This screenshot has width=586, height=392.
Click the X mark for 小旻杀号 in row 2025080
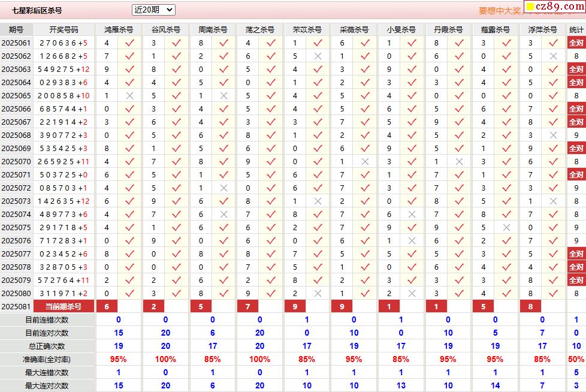tap(412, 293)
